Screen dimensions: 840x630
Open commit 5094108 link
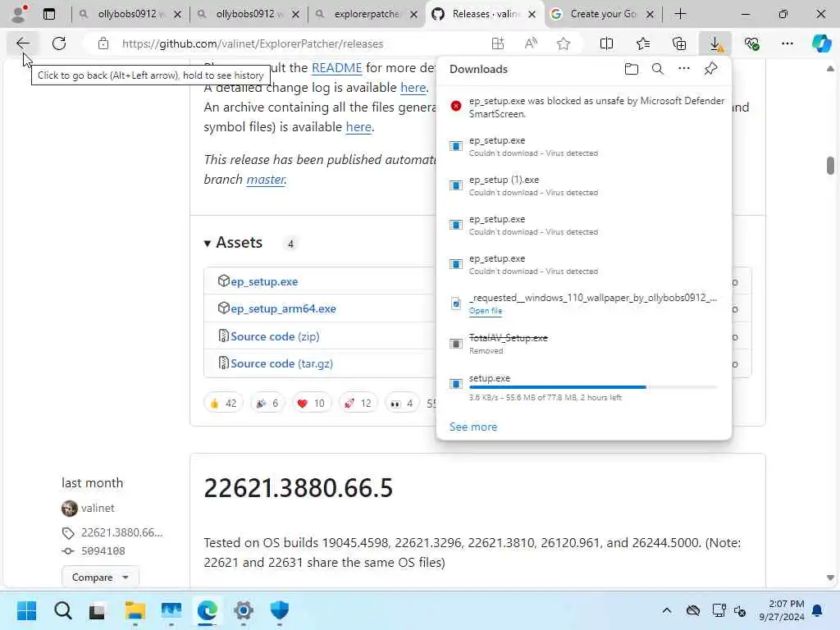[x=103, y=551]
